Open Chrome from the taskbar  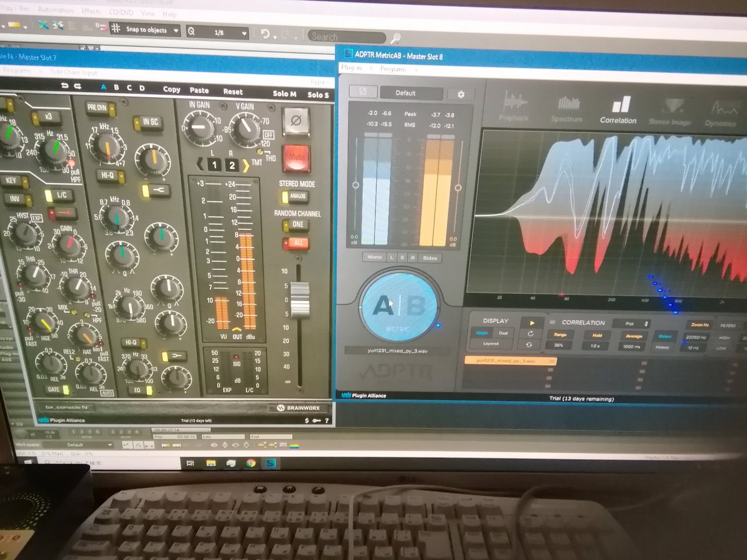click(x=251, y=463)
